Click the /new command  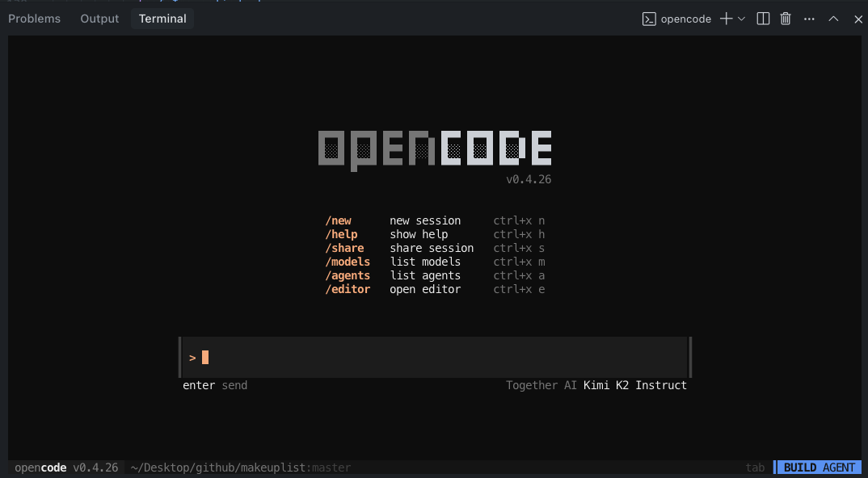click(339, 220)
